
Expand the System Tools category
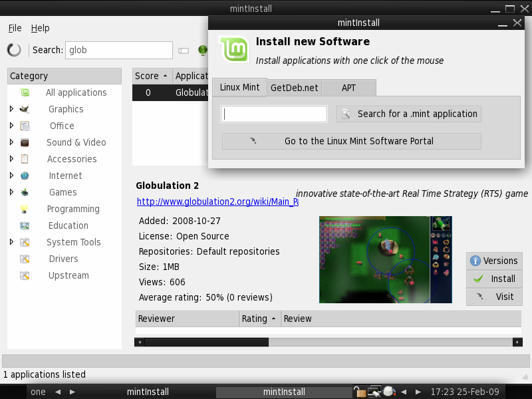pyautogui.click(x=11, y=242)
